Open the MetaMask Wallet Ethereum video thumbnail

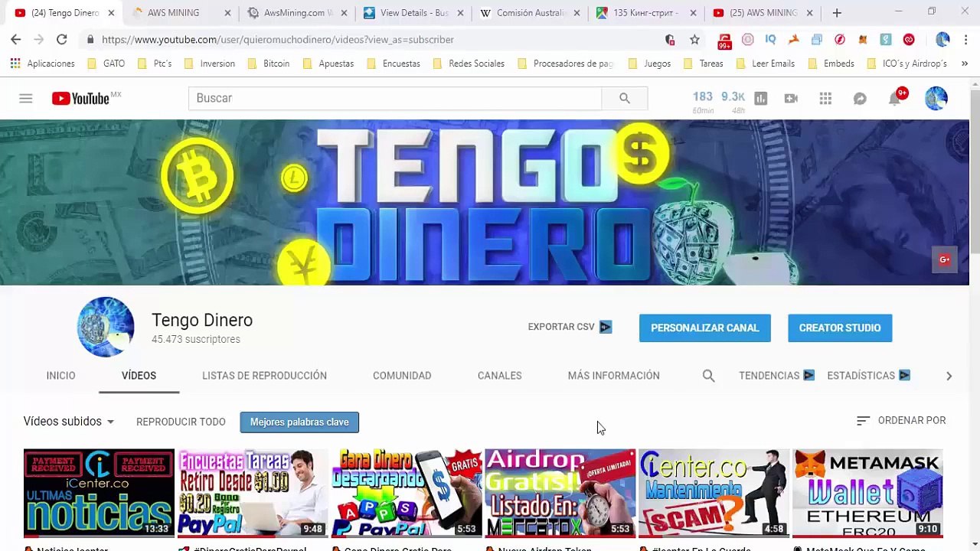[867, 493]
